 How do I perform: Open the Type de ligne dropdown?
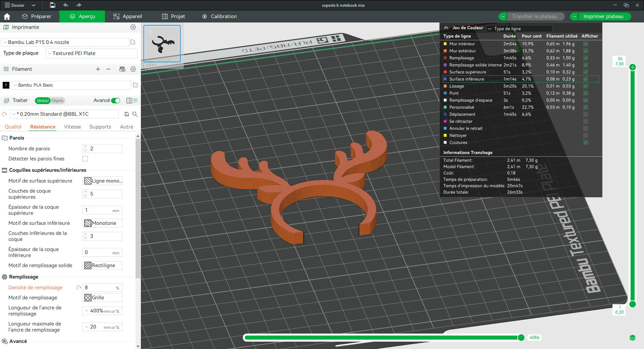519,29
